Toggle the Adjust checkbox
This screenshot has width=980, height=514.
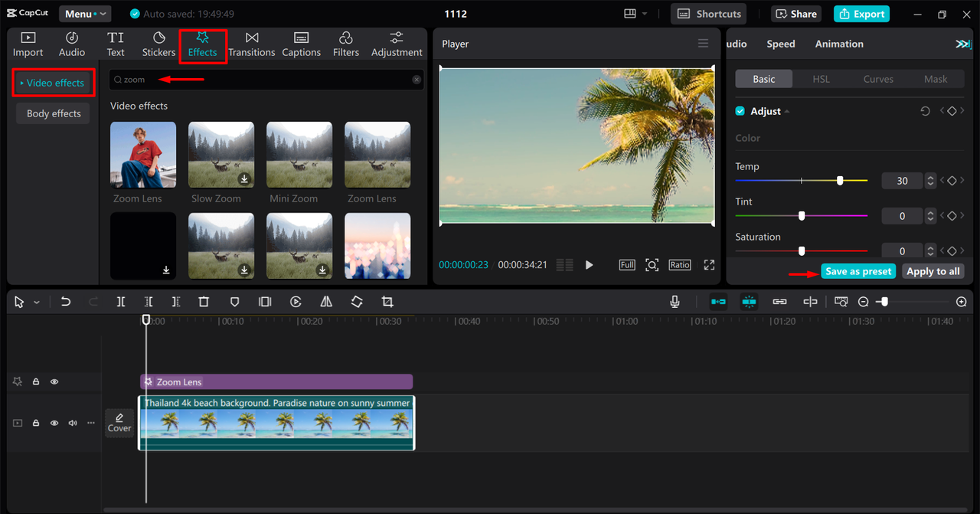tap(740, 111)
